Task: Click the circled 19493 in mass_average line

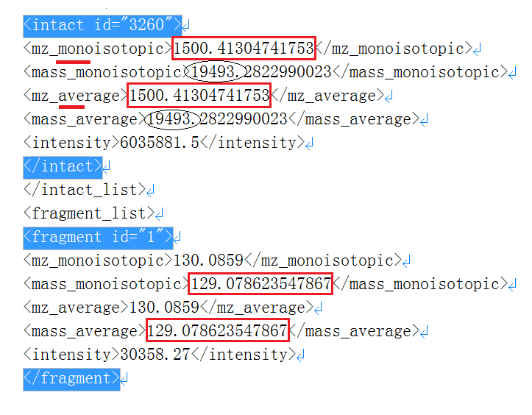Action: tap(172, 119)
